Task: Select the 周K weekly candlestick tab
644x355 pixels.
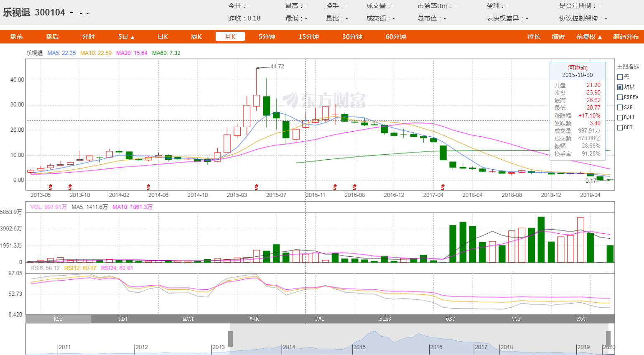Action: click(196, 37)
